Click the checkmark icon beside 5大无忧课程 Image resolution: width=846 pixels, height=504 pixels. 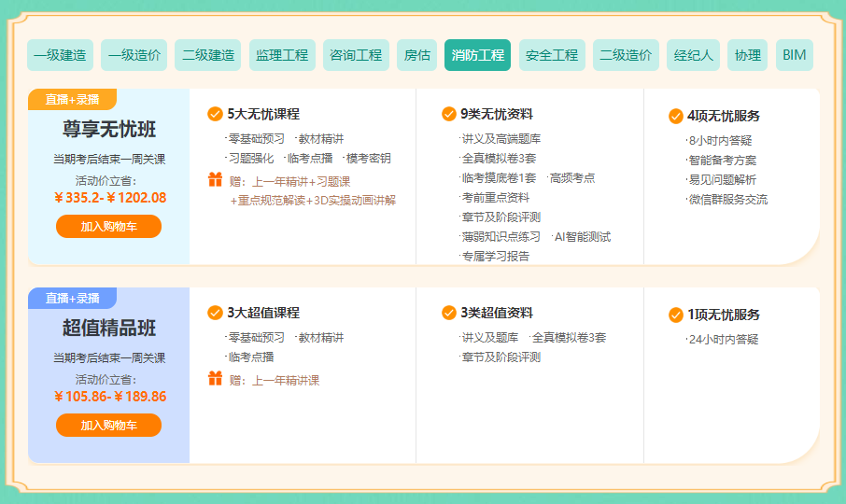[216, 114]
